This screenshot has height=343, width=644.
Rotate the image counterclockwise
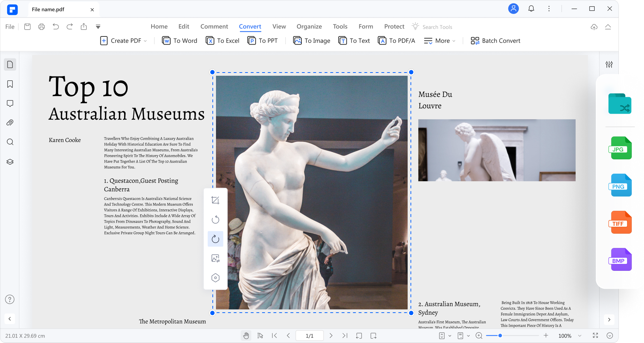click(215, 219)
